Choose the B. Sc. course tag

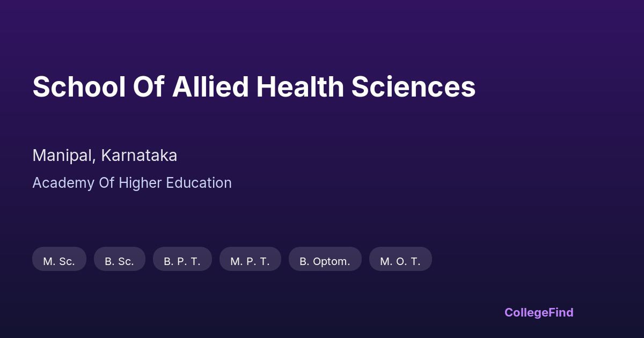coord(119,261)
